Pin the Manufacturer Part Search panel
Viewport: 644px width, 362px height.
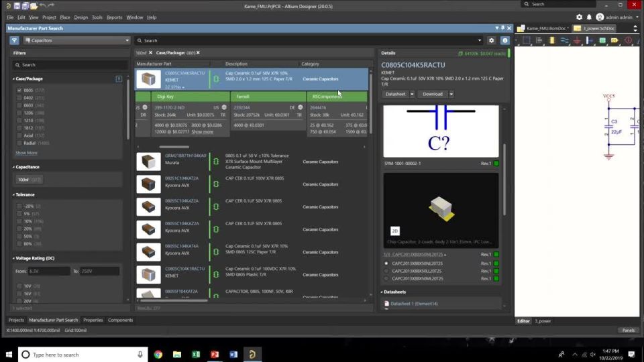point(502,28)
